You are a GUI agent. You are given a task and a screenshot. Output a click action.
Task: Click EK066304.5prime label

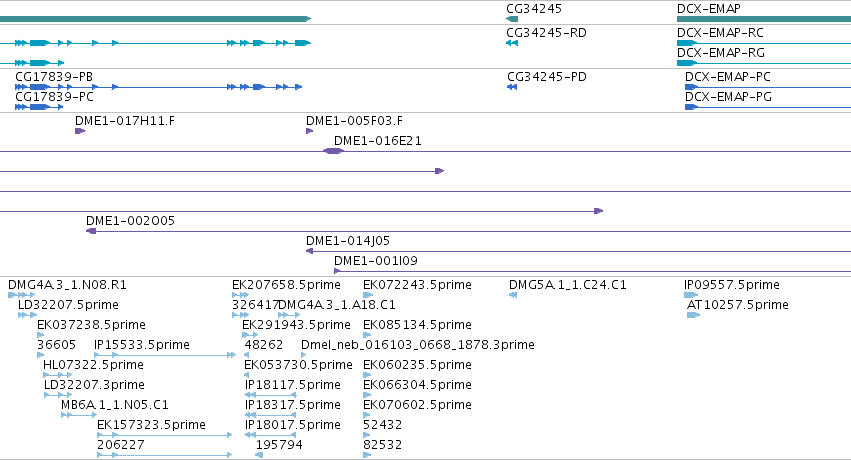pos(417,385)
